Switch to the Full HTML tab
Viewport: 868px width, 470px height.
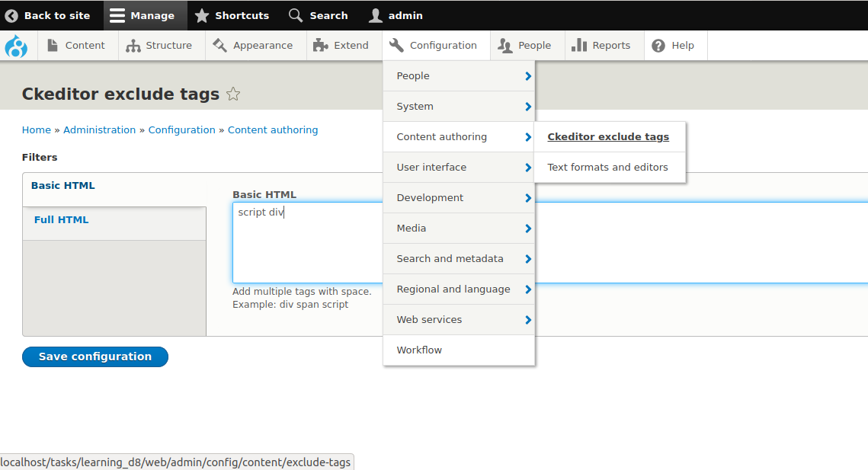(61, 219)
